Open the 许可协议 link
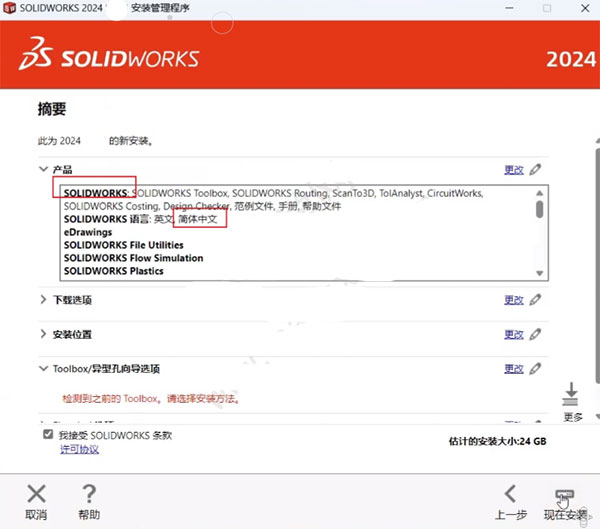Viewport: 600px width, 529px height. click(79, 449)
